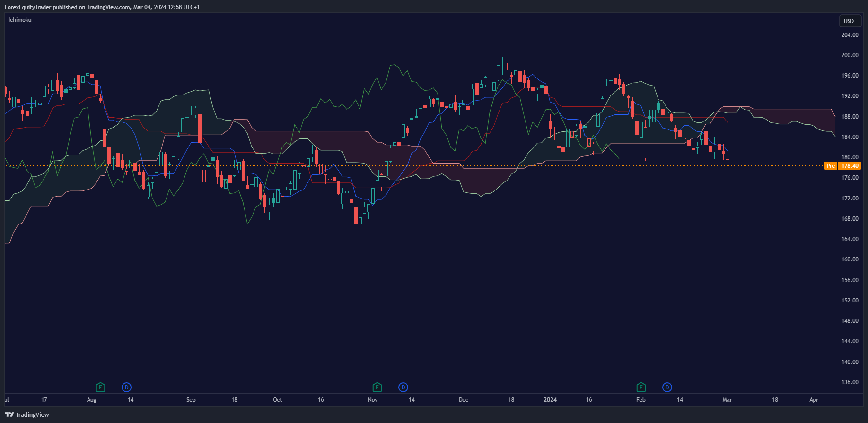This screenshot has height=423, width=868.
Task: Click the dividend D marker after Feb
Action: coord(667,388)
